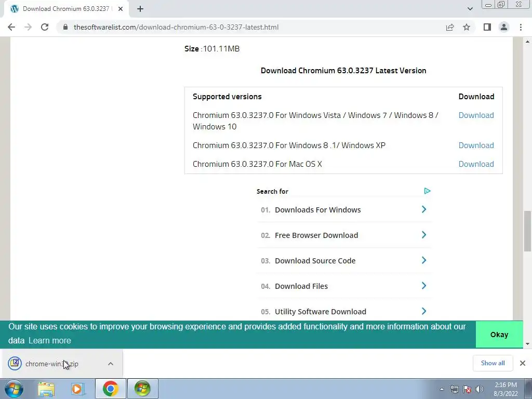Show hidden system tray icons
532x399 pixels.
[442, 389]
